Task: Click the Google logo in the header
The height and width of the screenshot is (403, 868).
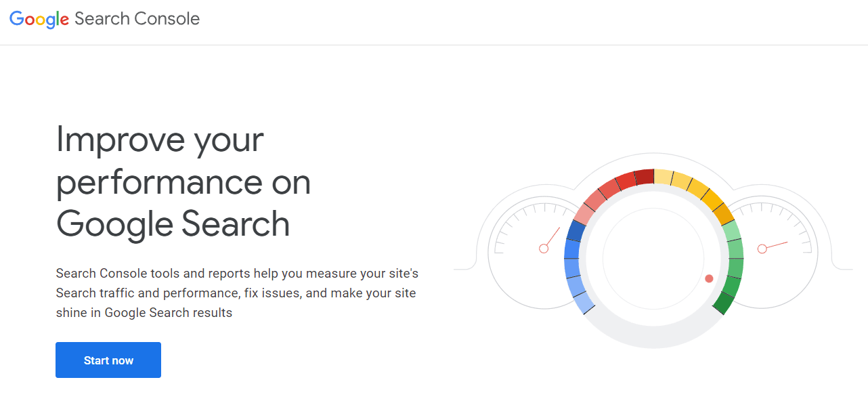Action: pyautogui.click(x=39, y=19)
